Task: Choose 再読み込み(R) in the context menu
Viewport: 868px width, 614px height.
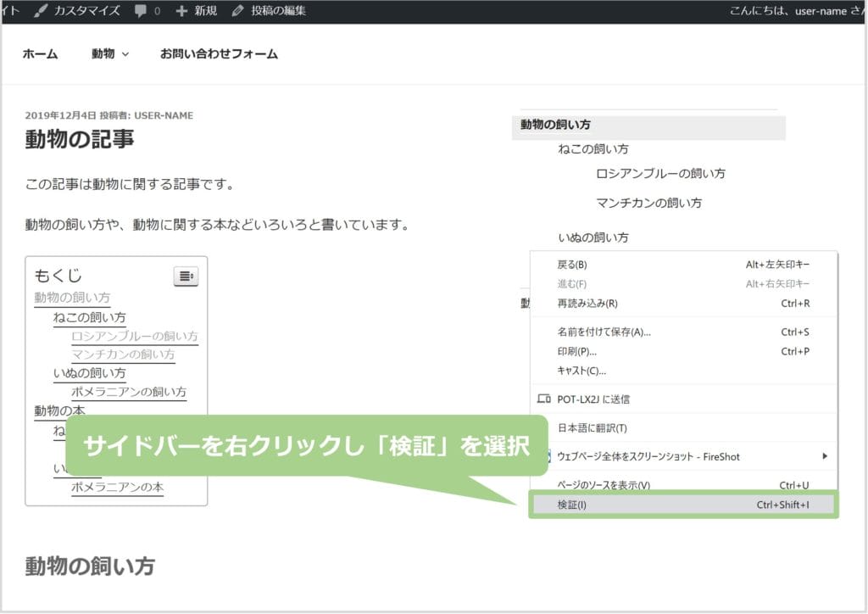Action: pyautogui.click(x=587, y=304)
